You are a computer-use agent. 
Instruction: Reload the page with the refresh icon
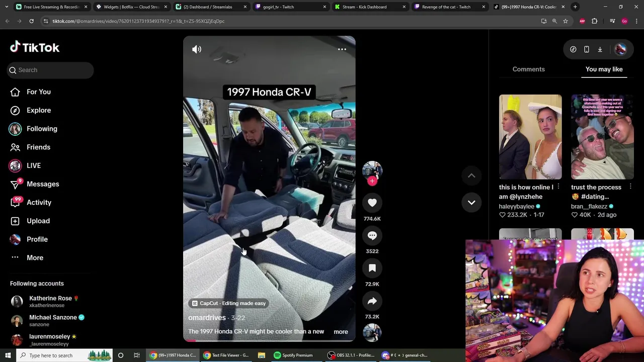click(31, 21)
